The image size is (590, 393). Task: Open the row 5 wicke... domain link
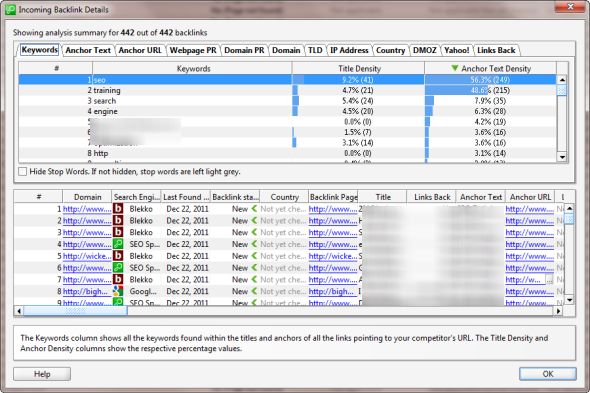tap(87, 256)
